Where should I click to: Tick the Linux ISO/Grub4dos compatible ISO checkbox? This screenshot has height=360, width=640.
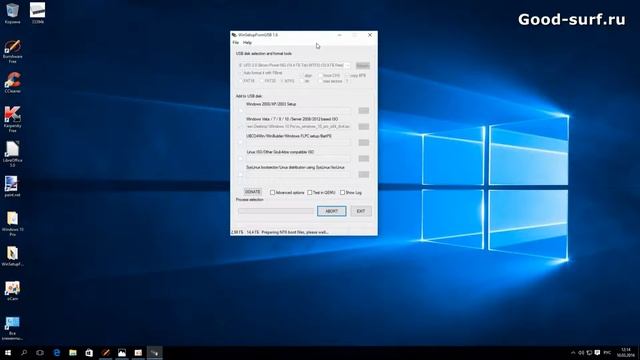pos(240,158)
